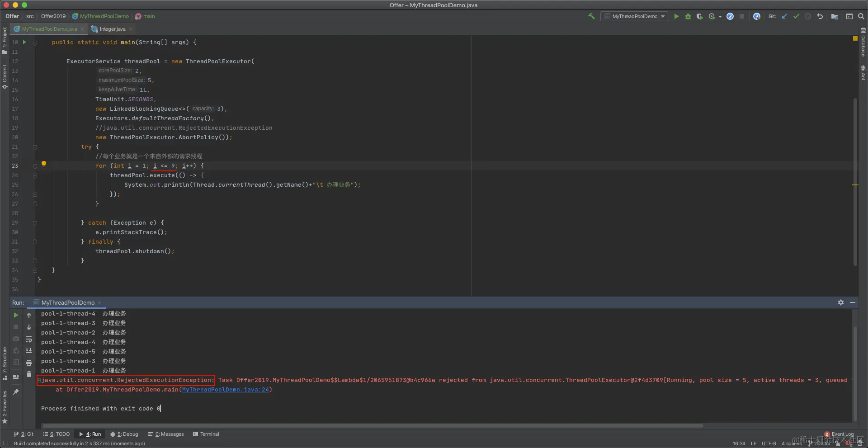Collapse the lambda fold marker on line 24
Image resolution: width=868 pixels, height=448 pixels.
coord(35,175)
